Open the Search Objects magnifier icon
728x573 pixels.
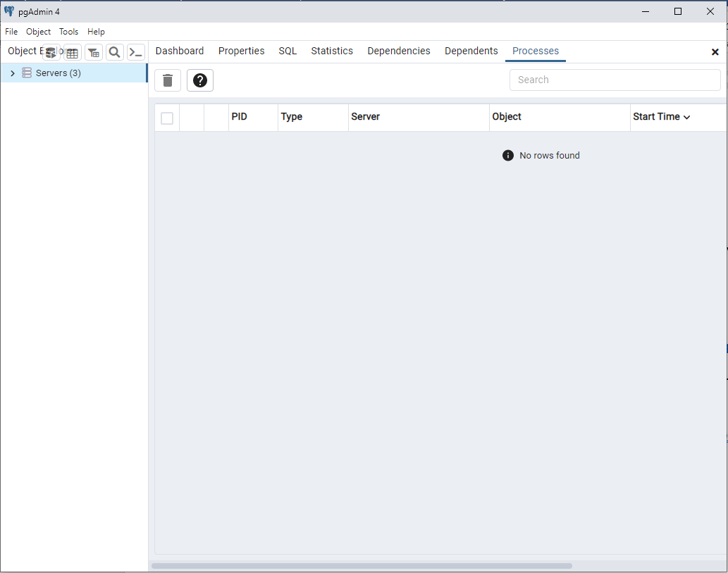pyautogui.click(x=115, y=52)
